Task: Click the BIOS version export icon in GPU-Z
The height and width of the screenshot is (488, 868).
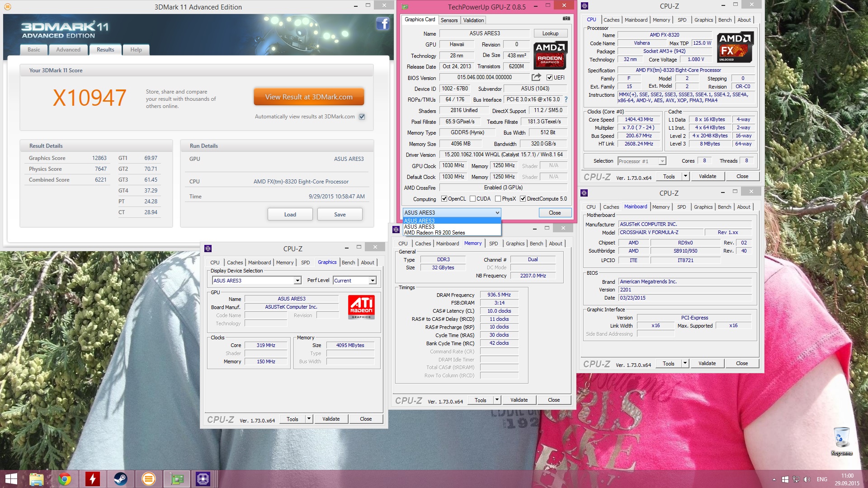Action: 536,77
